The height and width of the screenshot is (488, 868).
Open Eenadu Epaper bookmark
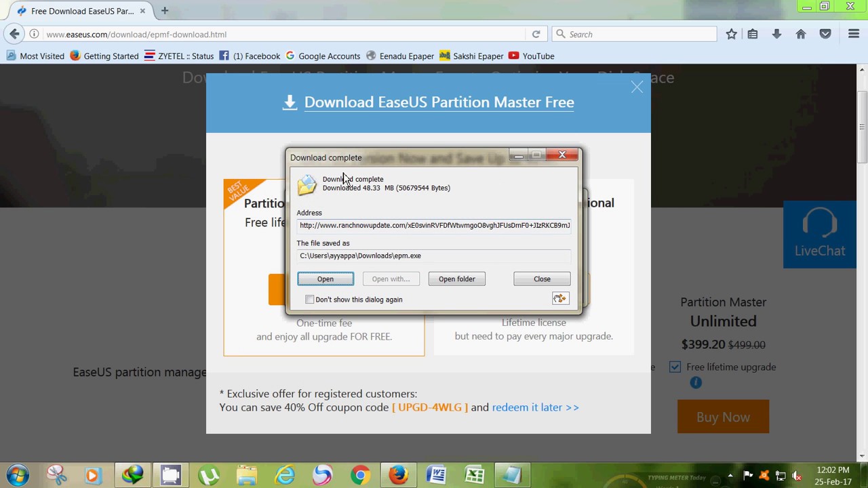[x=400, y=56]
